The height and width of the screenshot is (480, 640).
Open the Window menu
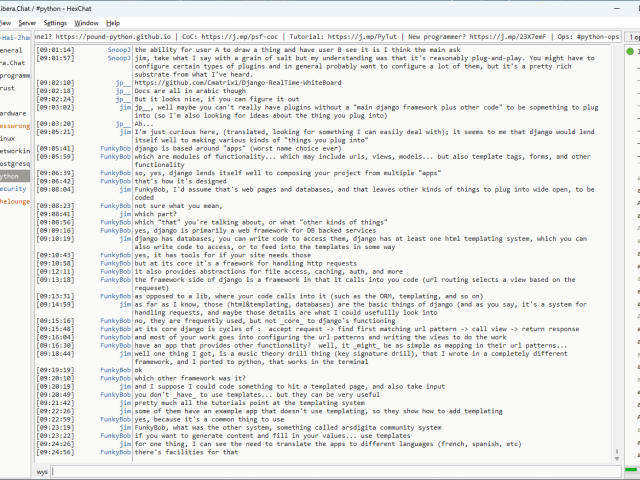click(x=87, y=22)
